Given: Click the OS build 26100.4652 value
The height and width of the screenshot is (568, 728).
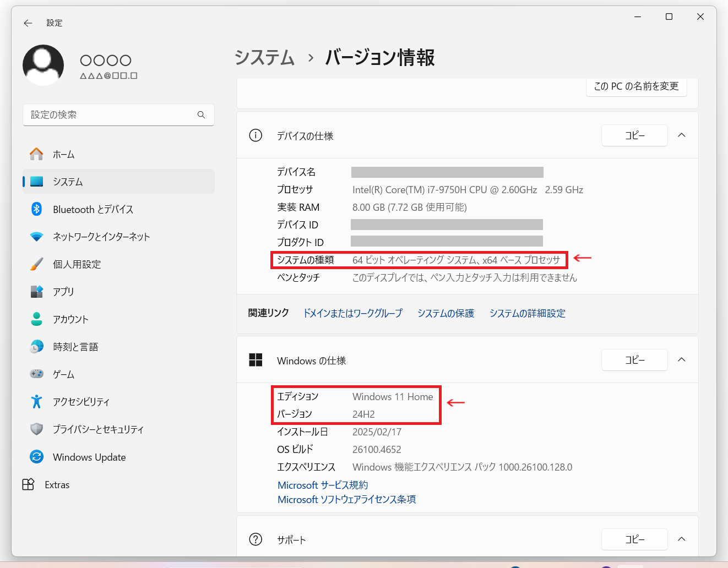Looking at the screenshot, I should (377, 450).
